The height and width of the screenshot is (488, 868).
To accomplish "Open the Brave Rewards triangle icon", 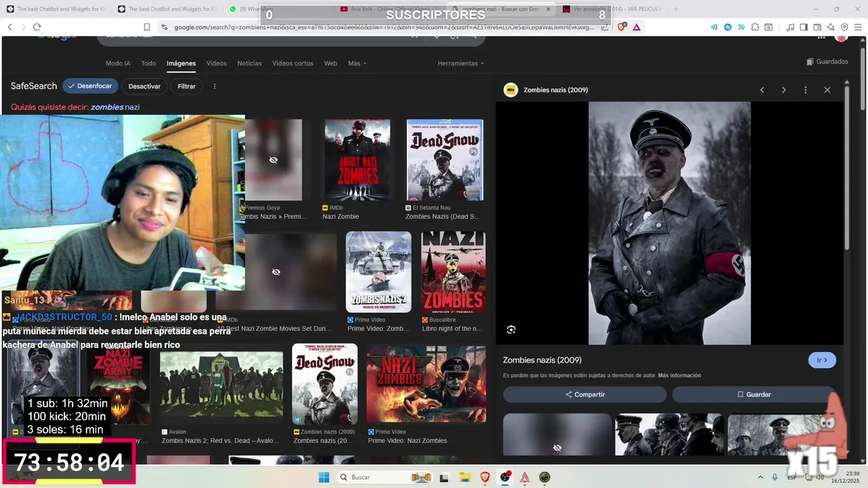I will click(637, 27).
